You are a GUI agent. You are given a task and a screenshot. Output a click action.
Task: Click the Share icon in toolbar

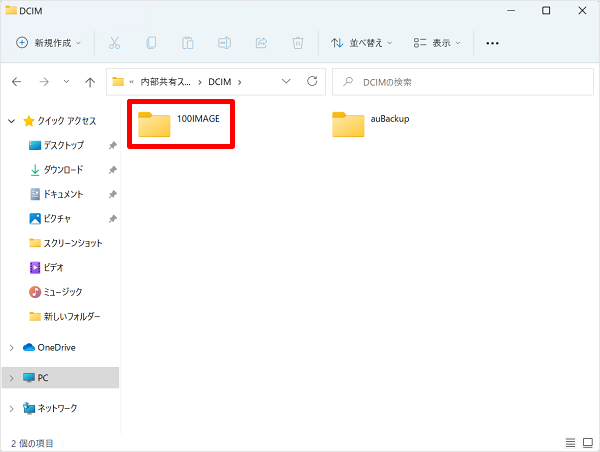262,43
